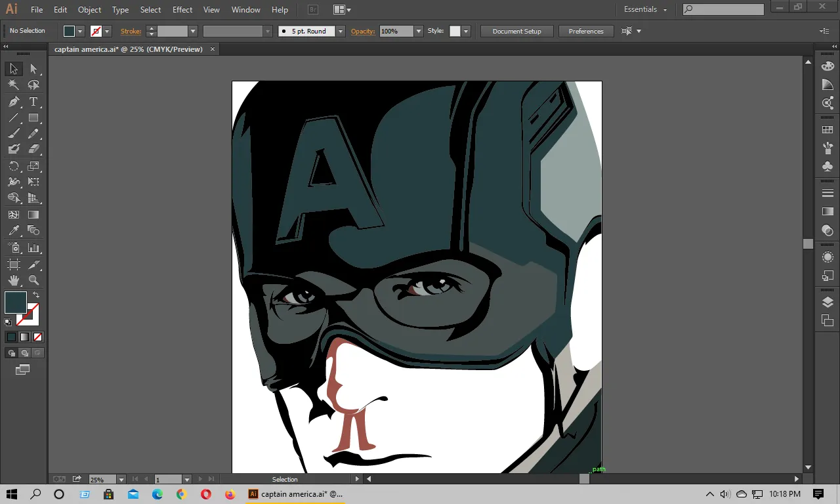
Task: Open the 5 pt. Round brush dropdown
Action: coord(341,31)
